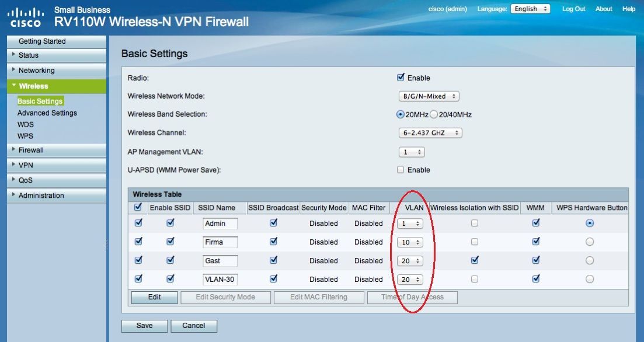Toggle SSID Broadcast checkbox for Gast
Screen dimensions: 644x342
pos(273,260)
